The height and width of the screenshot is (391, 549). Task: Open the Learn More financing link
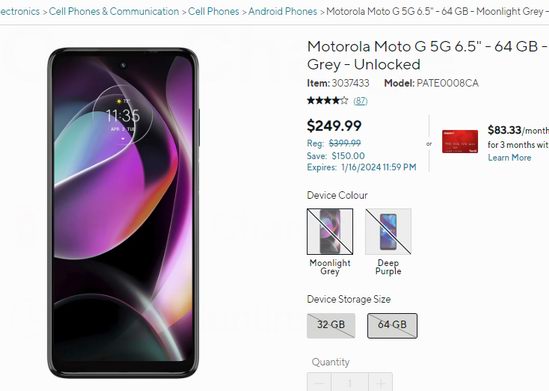tap(509, 158)
